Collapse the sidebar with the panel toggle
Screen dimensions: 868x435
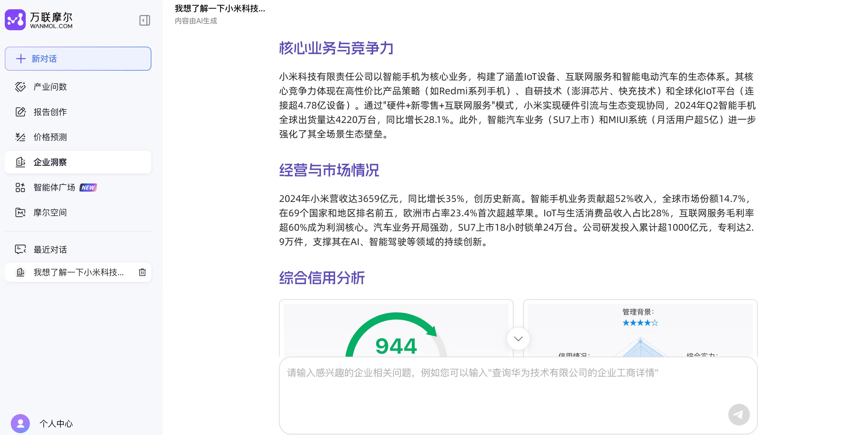coord(144,20)
